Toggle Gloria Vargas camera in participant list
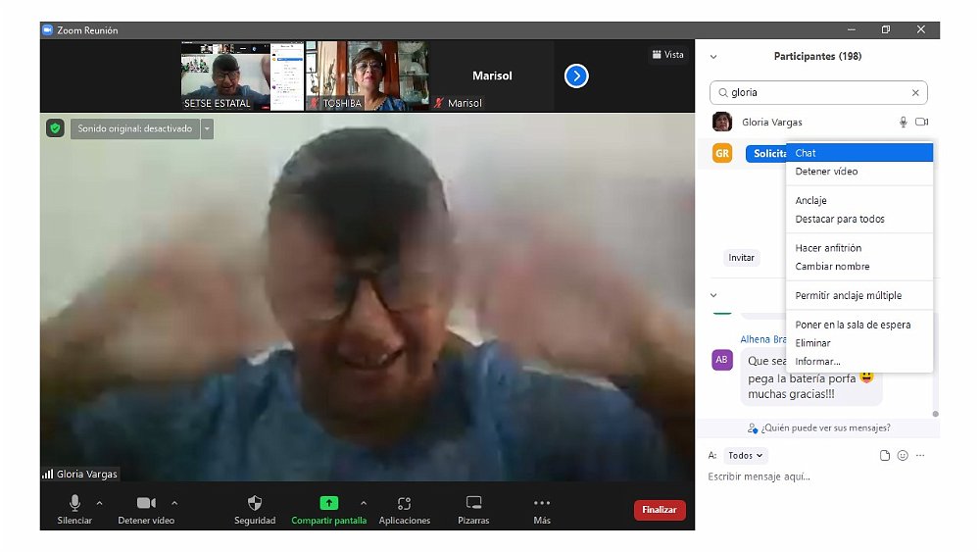The image size is (980, 552). coord(921,122)
